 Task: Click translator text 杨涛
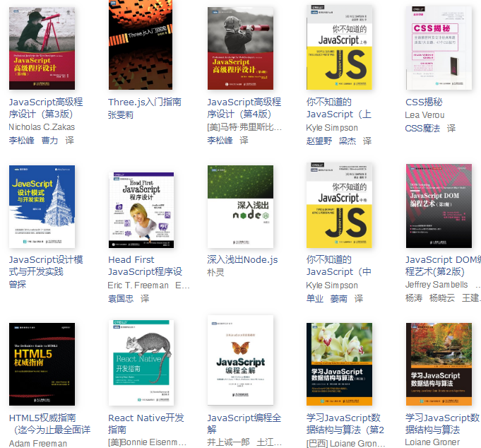pyautogui.click(x=414, y=297)
